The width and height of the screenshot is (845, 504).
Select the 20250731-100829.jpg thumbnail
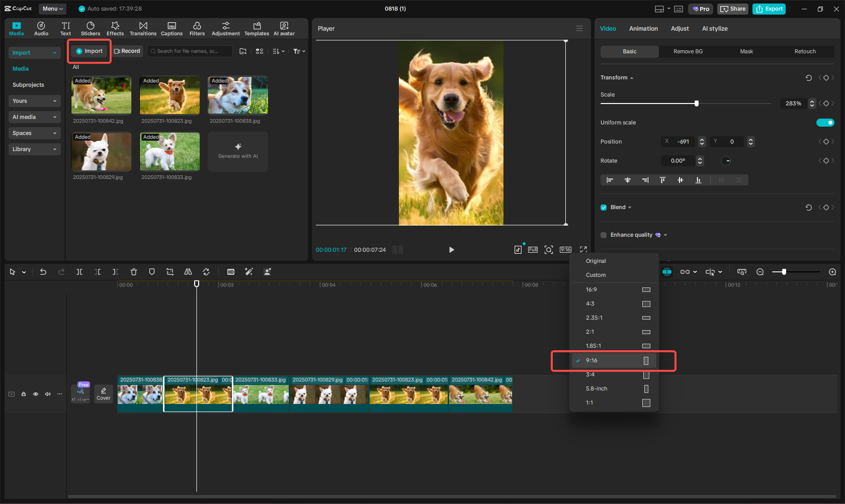coord(101,151)
